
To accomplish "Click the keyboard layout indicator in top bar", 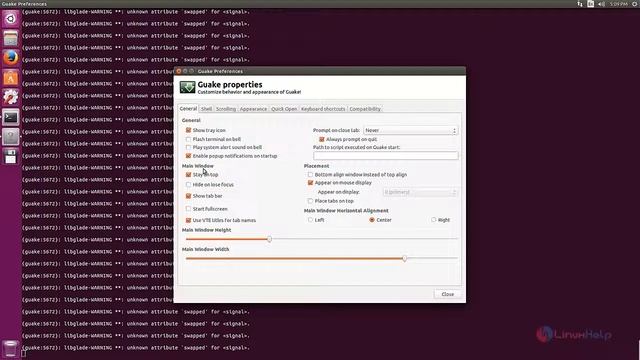I will [x=591, y=4].
